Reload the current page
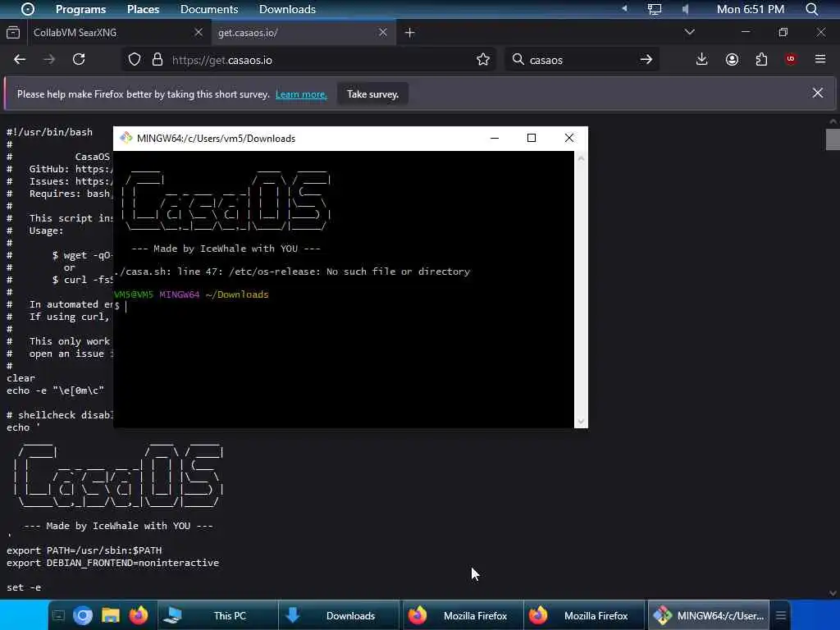 pos(79,59)
